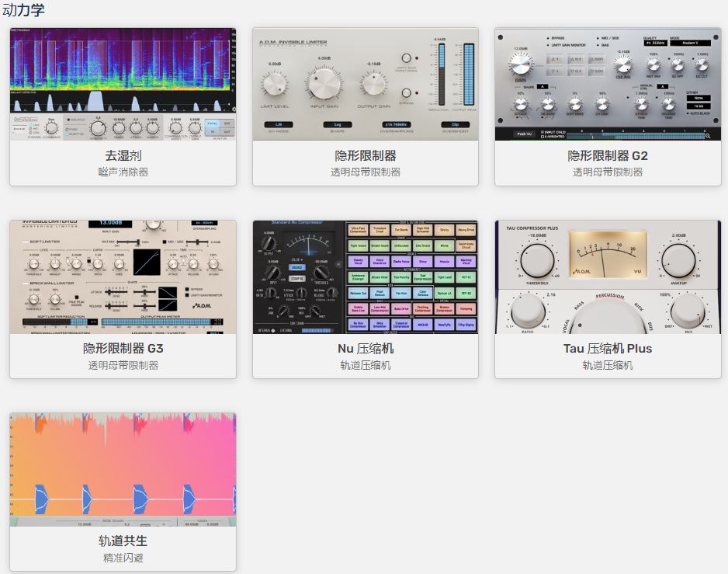Click the Tau 压缩机 Plus product title
Screen dimensions: 728x574
608,349
